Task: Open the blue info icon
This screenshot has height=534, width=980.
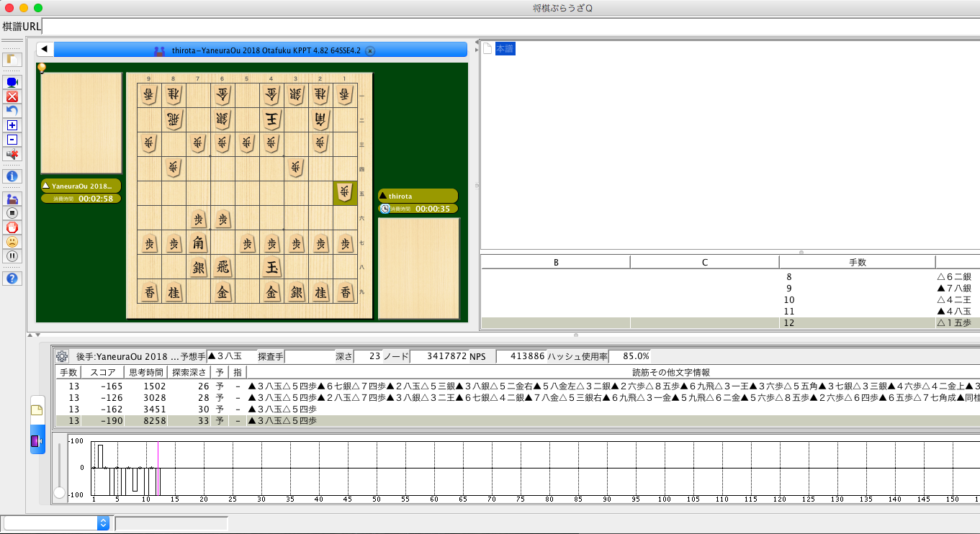Action: (x=12, y=176)
